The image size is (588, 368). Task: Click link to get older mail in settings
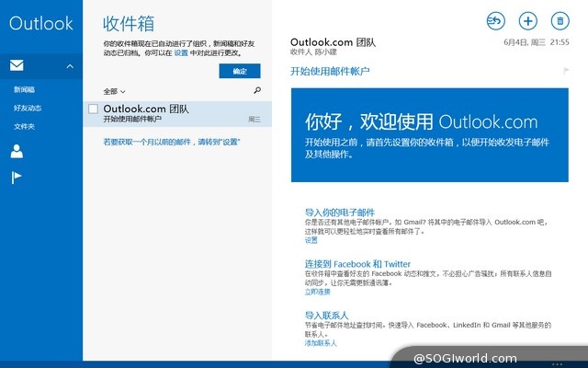(172, 142)
